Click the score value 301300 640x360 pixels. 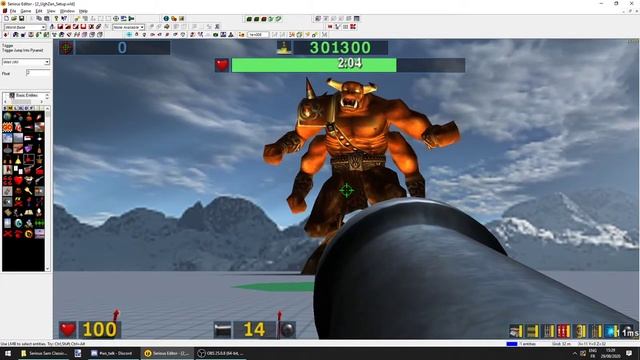point(340,48)
